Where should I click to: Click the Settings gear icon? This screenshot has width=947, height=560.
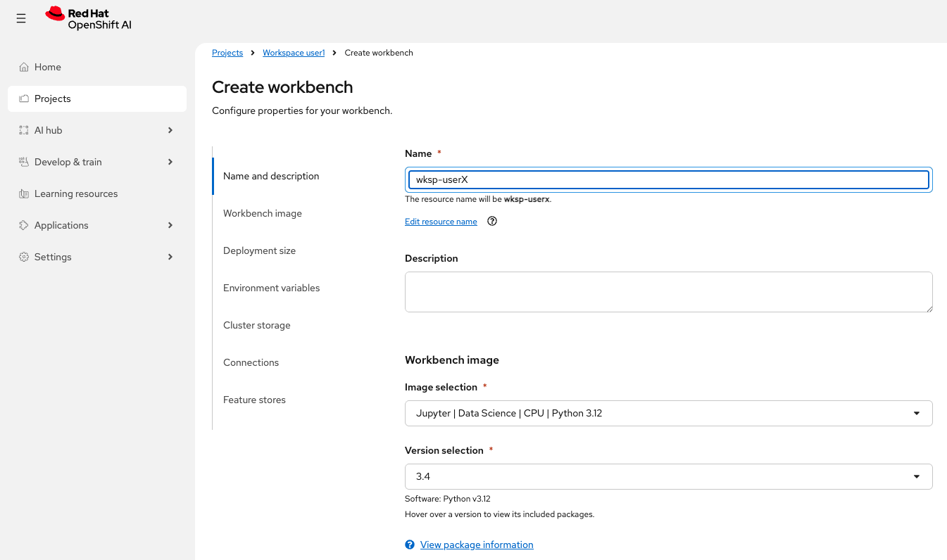[x=24, y=257]
